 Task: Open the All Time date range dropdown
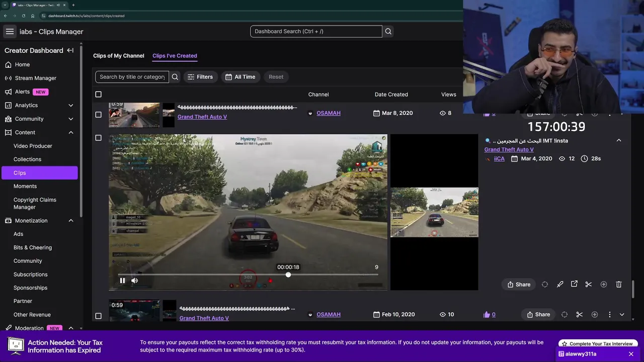click(240, 77)
